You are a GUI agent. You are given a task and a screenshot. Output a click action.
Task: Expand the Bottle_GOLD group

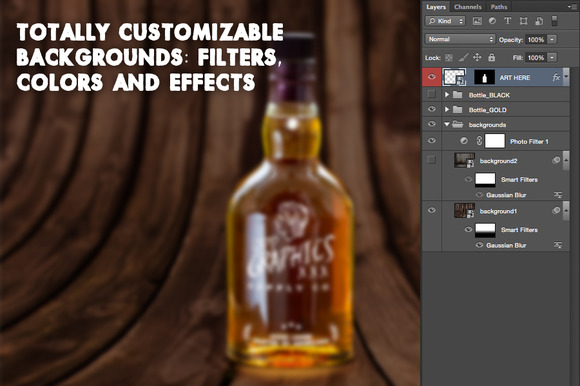(x=447, y=109)
